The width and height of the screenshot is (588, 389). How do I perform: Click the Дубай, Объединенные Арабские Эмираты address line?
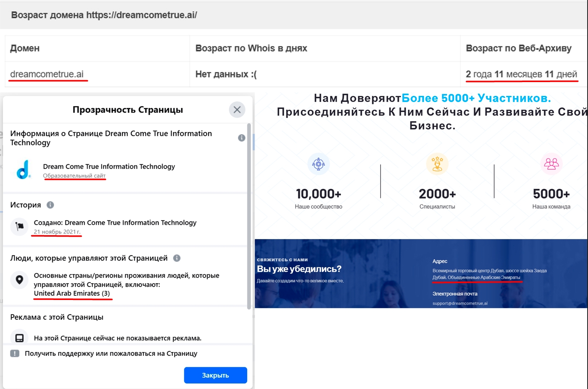pos(476,277)
